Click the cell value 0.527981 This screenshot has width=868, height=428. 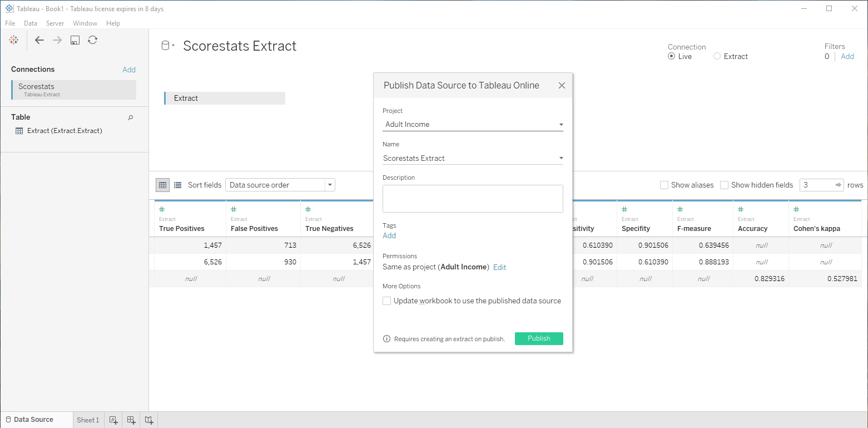(842, 279)
